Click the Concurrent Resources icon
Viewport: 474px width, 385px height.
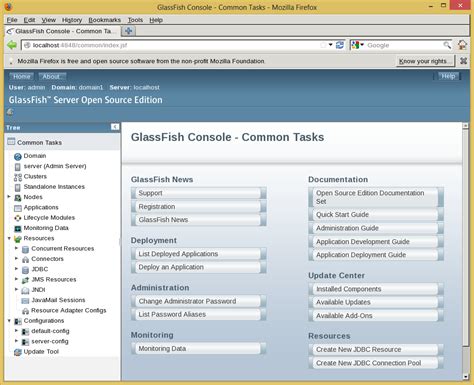point(25,249)
